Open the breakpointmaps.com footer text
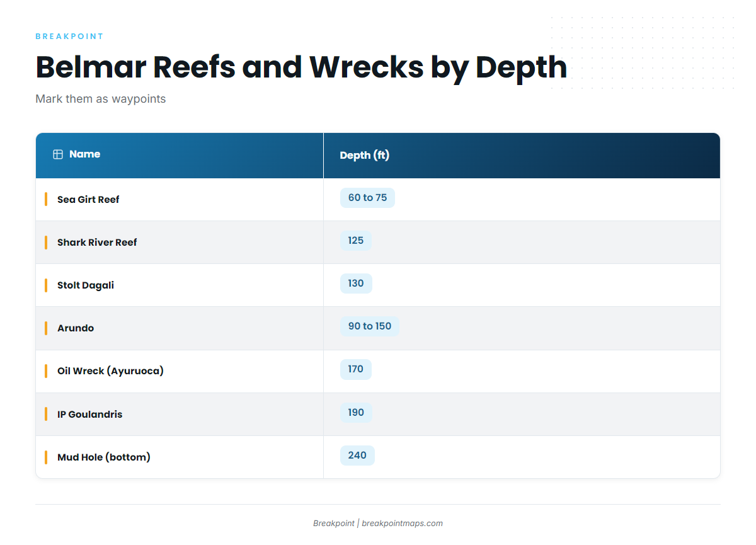 (403, 523)
